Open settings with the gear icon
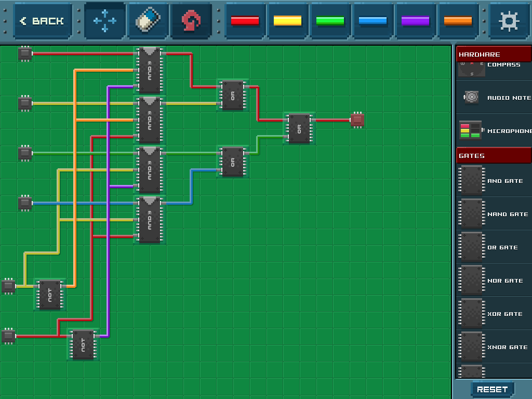Image resolution: width=532 pixels, height=399 pixels. [509, 21]
